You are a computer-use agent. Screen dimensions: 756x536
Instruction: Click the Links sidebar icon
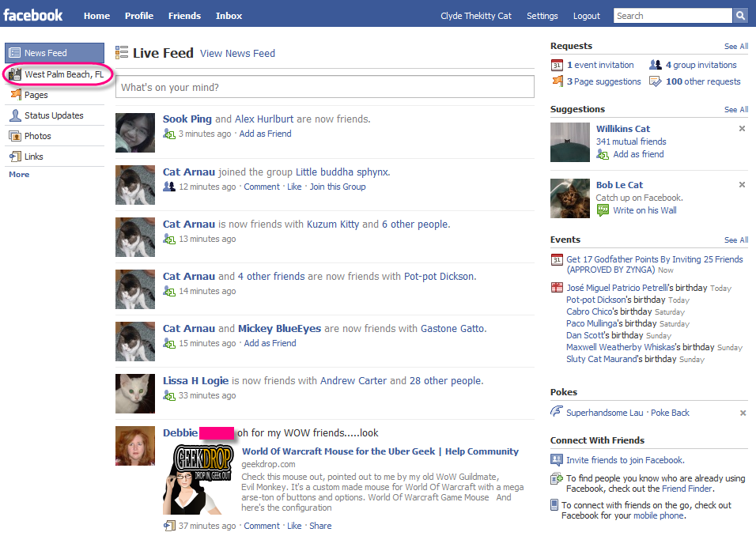(x=16, y=157)
